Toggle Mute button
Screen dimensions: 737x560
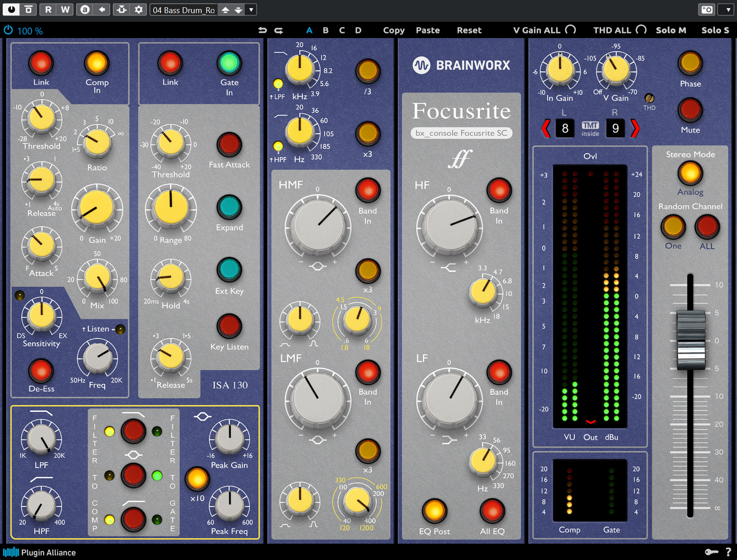coord(690,110)
